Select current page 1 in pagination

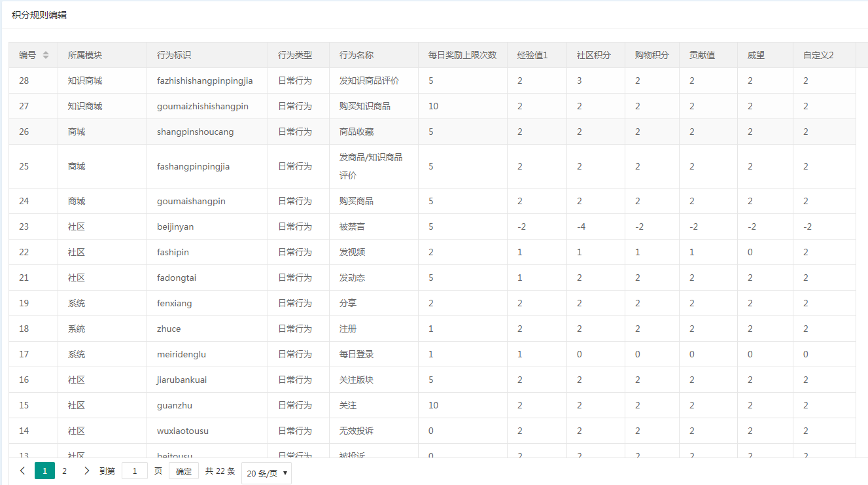click(x=44, y=471)
